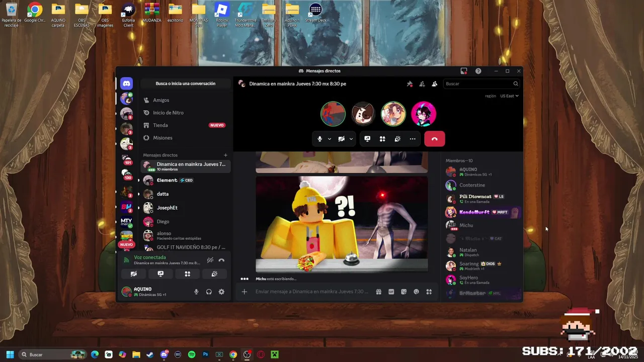Open the GIF picker
This screenshot has width=644, height=362.
[x=391, y=292]
